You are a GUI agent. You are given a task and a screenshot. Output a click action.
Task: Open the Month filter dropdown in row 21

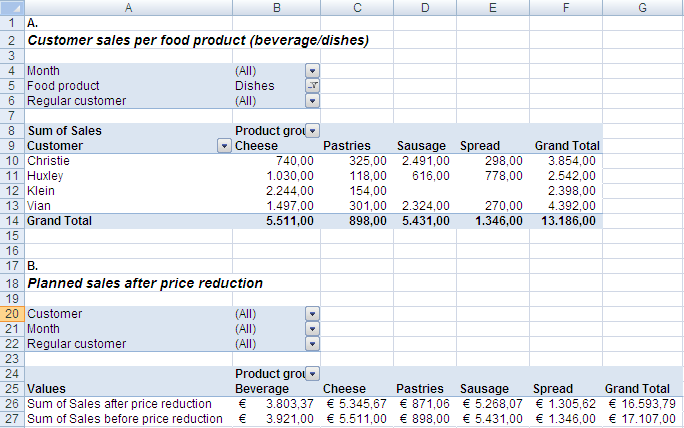point(312,329)
